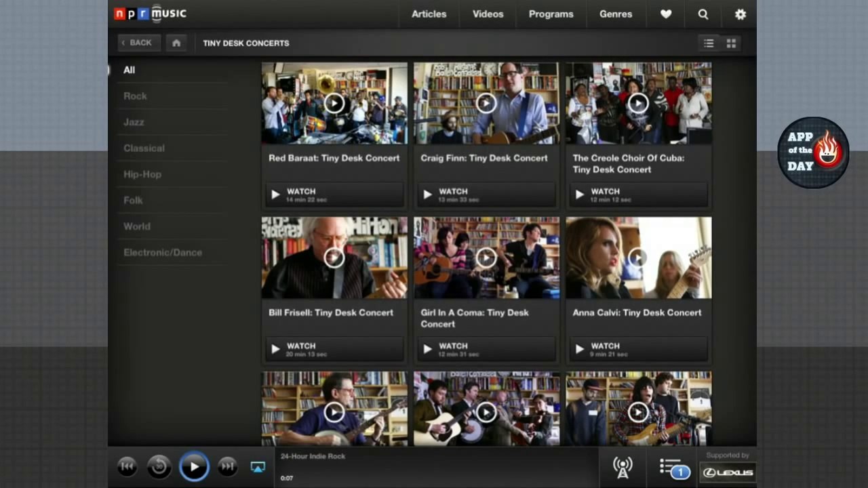Viewport: 868px width, 488px height.
Task: Watch Craig Finn Tiny Desk Concert
Action: [486, 195]
